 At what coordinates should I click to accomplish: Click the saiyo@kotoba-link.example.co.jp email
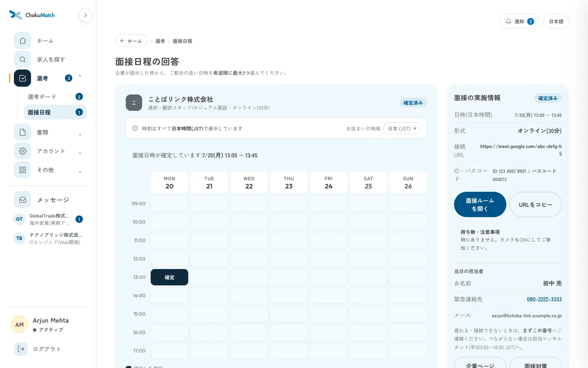click(x=527, y=316)
